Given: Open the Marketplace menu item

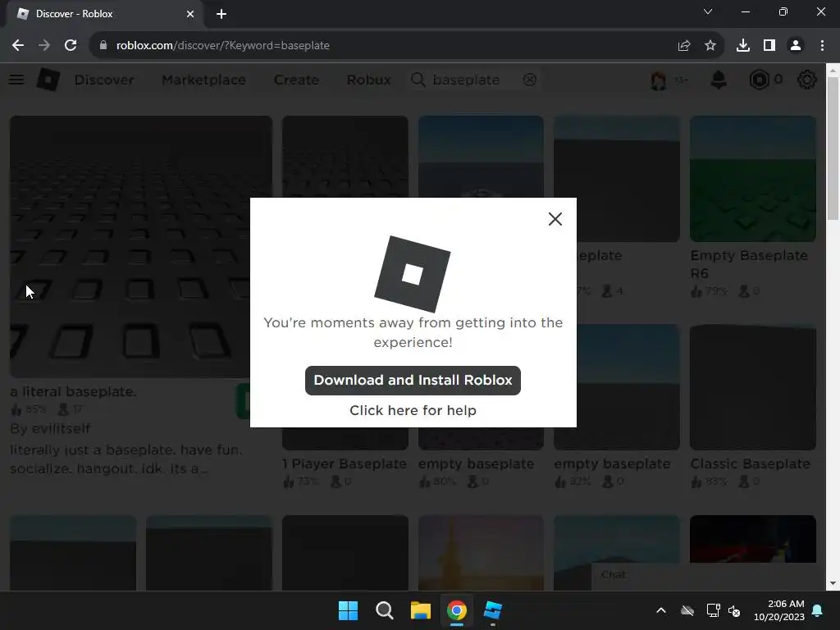Looking at the screenshot, I should point(204,80).
